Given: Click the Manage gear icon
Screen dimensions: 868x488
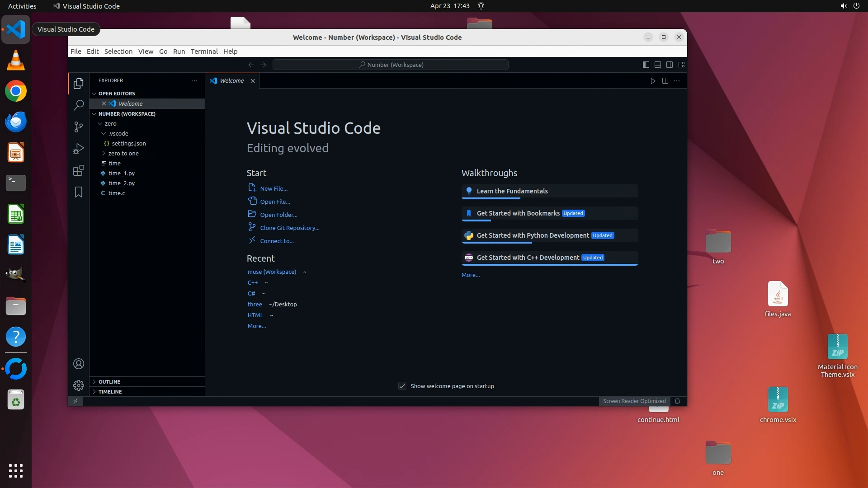Looking at the screenshot, I should tap(79, 385).
